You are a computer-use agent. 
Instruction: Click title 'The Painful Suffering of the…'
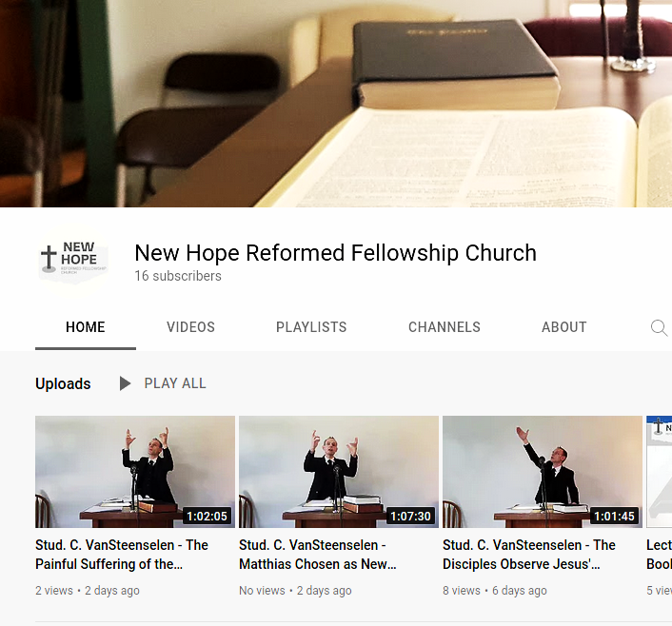(x=122, y=555)
